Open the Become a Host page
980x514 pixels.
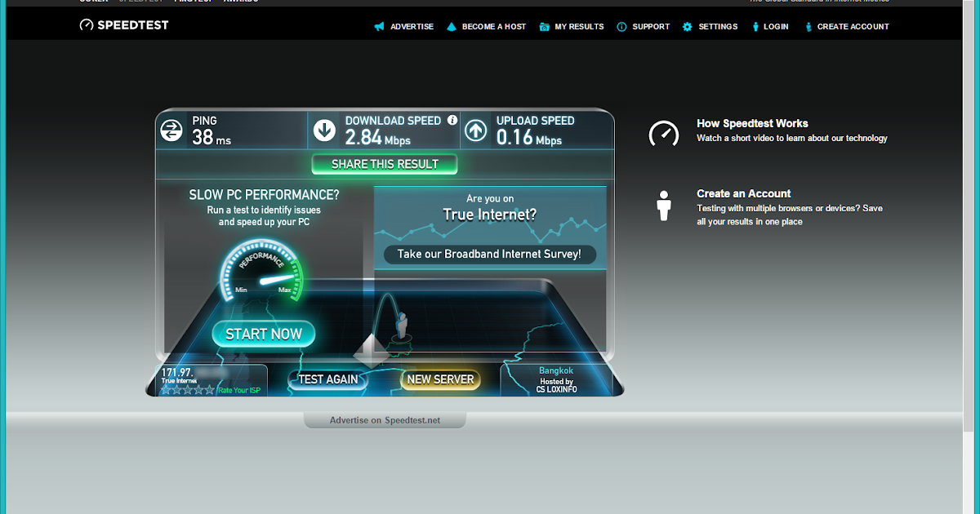point(494,27)
